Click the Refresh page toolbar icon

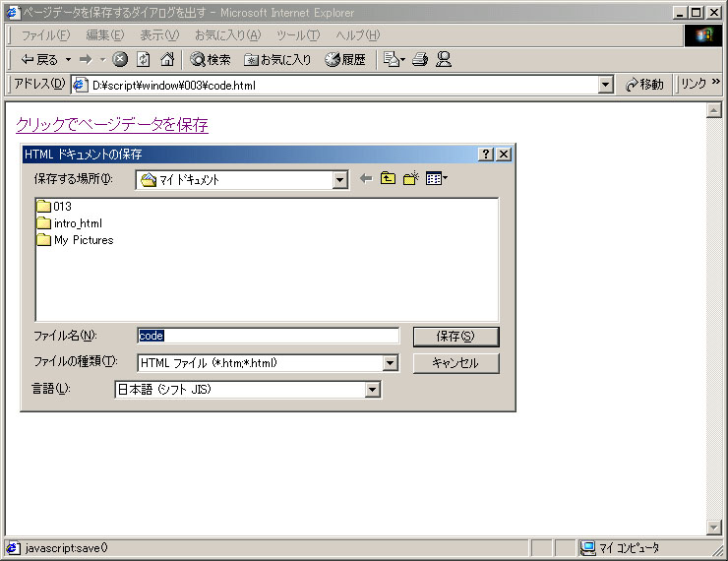point(143,59)
